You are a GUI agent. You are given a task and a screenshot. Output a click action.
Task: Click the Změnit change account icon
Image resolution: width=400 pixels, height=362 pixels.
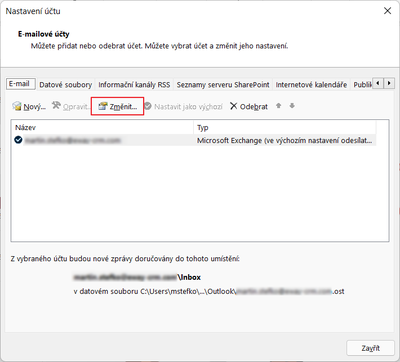tap(103, 106)
